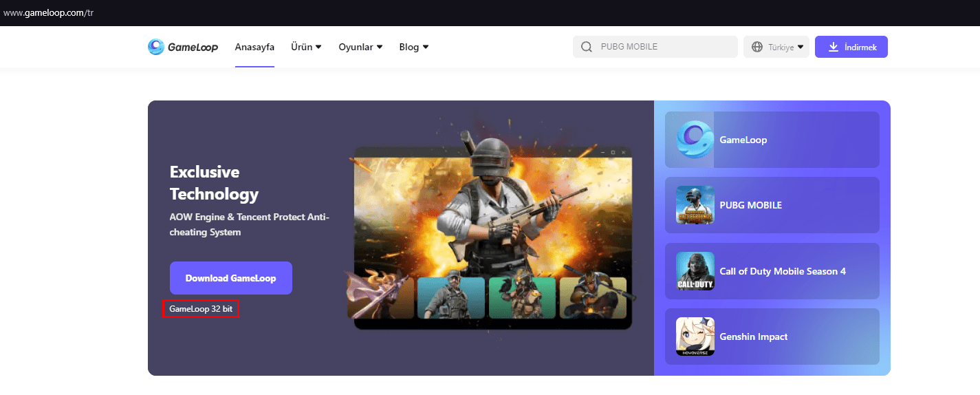Open the Anasayfa tab

(x=254, y=47)
